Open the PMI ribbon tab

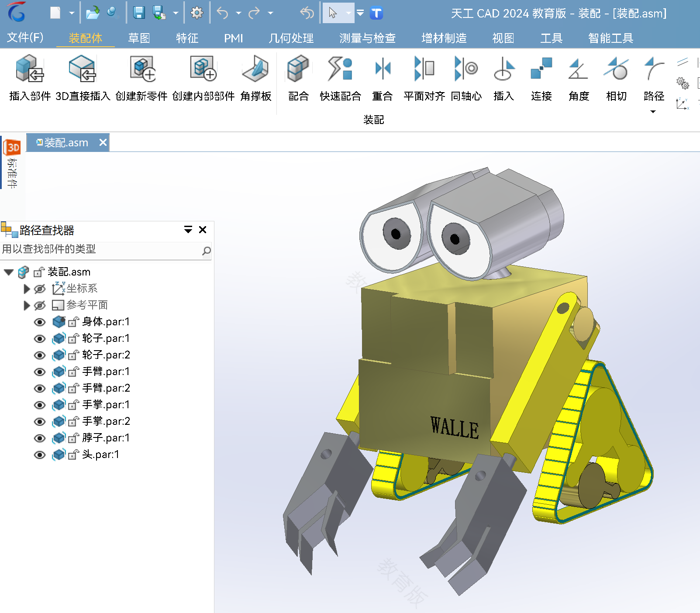(234, 38)
